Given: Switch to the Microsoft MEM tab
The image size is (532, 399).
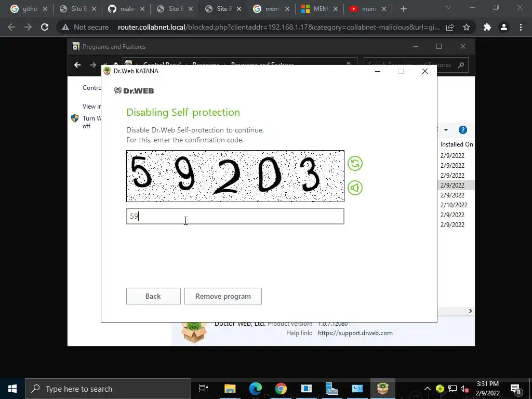Looking at the screenshot, I should (x=320, y=9).
